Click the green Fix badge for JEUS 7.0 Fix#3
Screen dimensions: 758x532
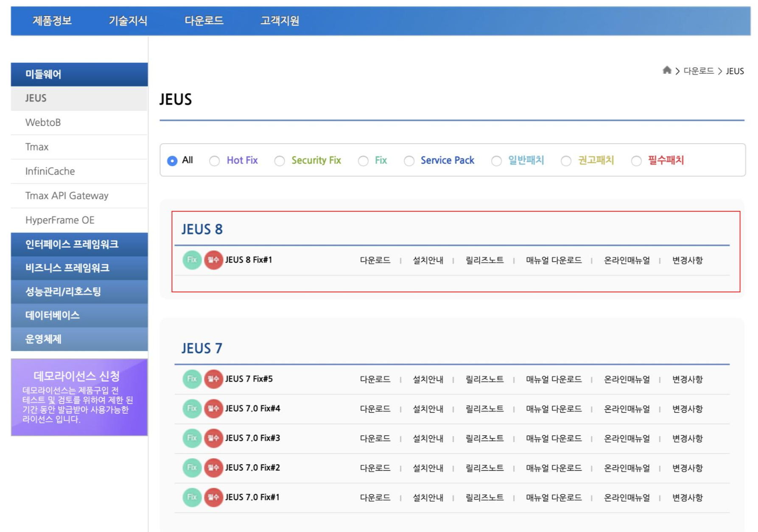(192, 438)
